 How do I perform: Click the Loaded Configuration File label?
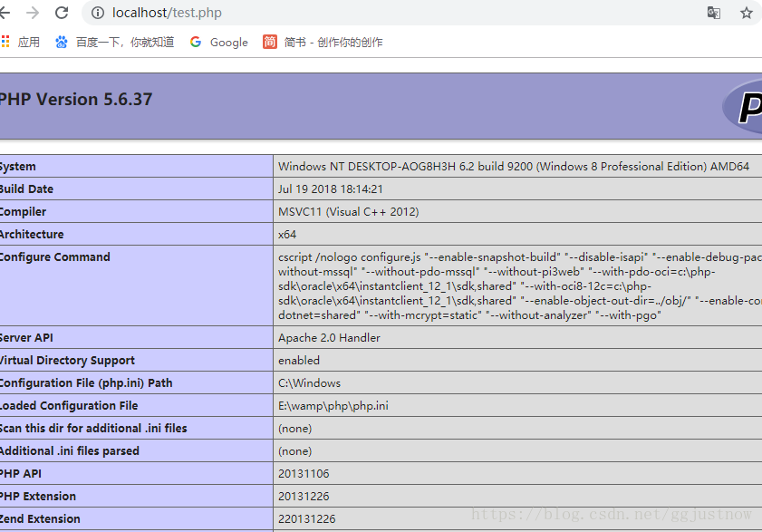point(69,405)
